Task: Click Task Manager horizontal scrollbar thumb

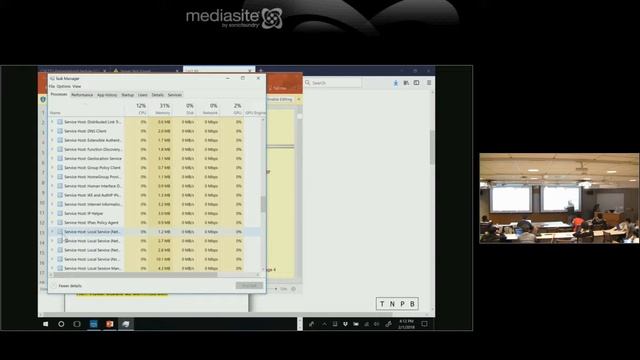Action: coord(135,275)
